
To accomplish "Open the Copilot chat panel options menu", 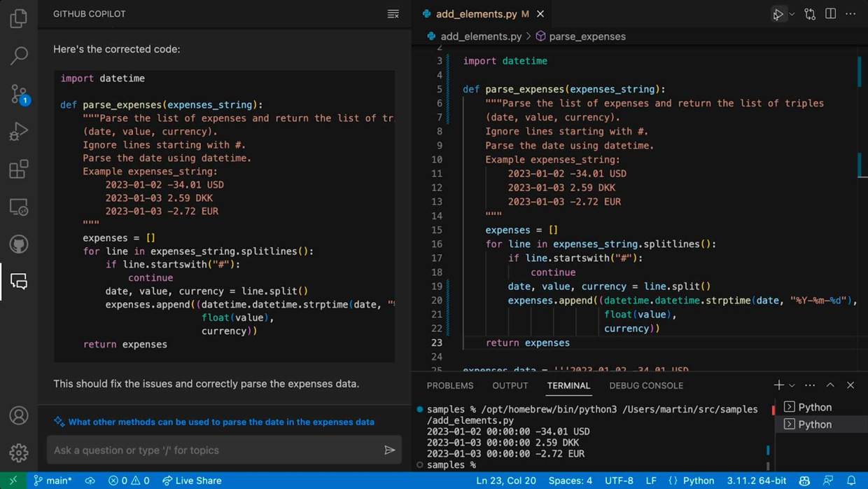I will coord(393,14).
